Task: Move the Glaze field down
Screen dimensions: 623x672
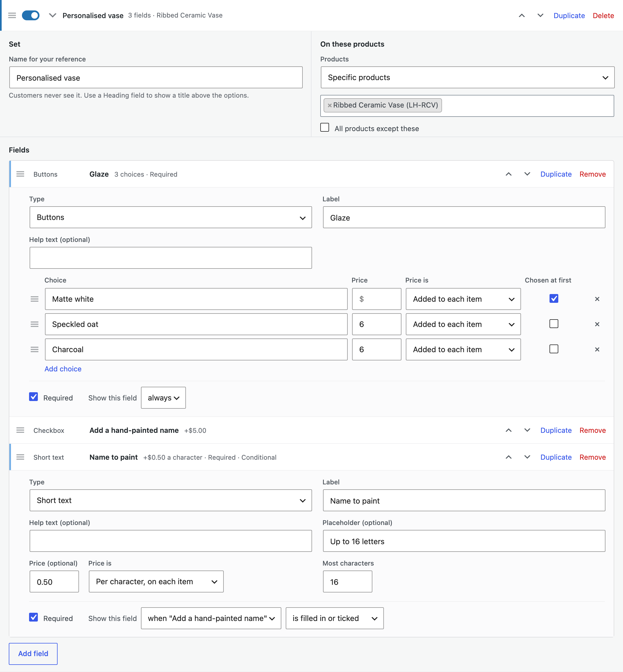Action: pyautogui.click(x=527, y=174)
